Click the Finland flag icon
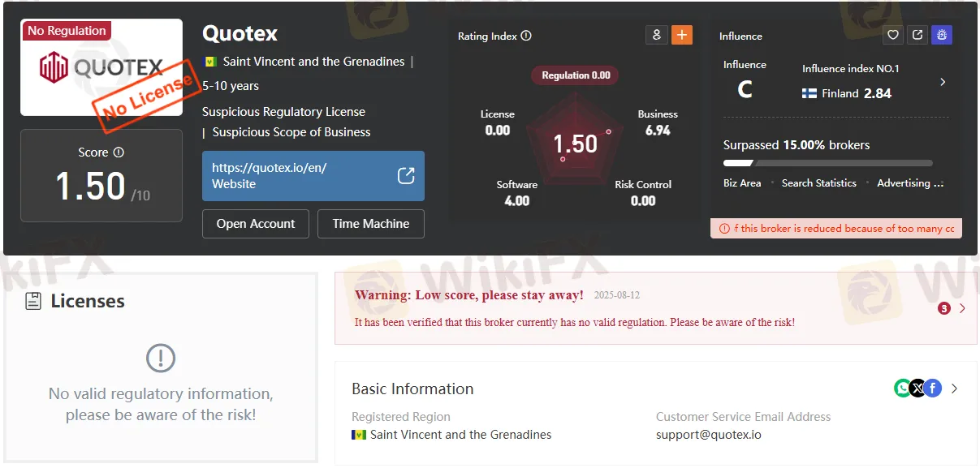The image size is (980, 468). point(809,93)
